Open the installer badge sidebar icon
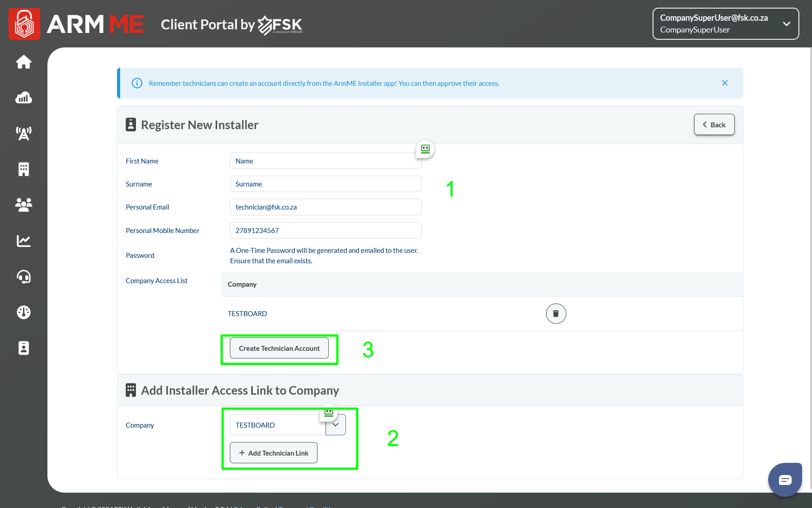The height and width of the screenshot is (508, 812). point(23,348)
